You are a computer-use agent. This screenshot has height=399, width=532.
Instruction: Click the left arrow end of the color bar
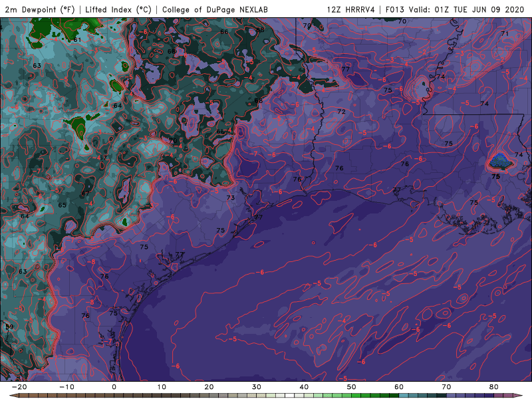pyautogui.click(x=13, y=396)
